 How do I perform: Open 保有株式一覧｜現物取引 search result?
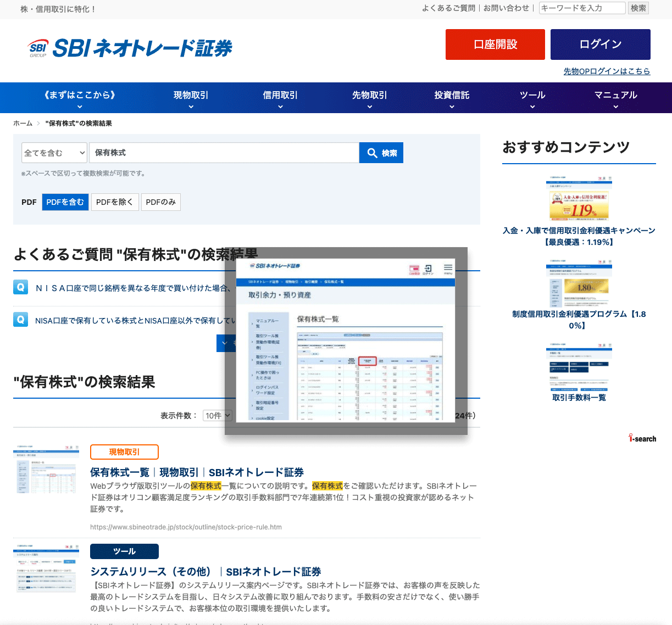pos(197,472)
